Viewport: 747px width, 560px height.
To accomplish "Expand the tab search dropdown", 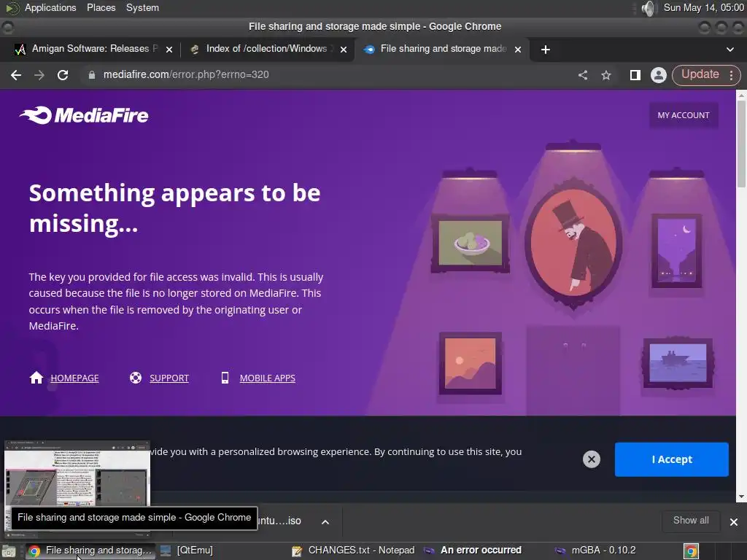I will (729, 50).
